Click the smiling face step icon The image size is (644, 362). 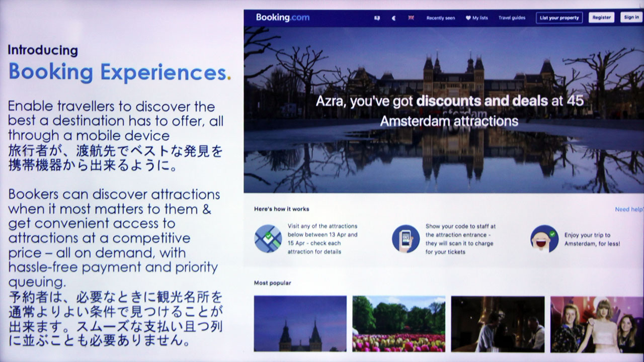pyautogui.click(x=544, y=238)
